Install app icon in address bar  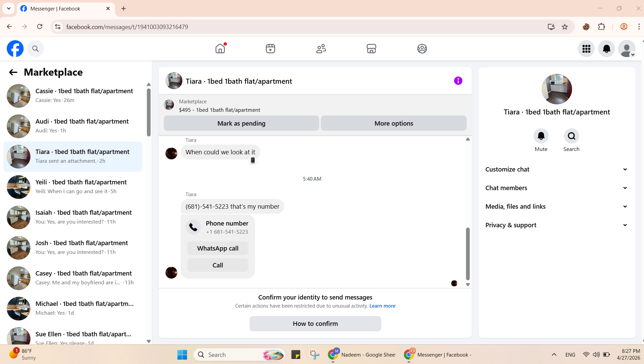pos(551,27)
